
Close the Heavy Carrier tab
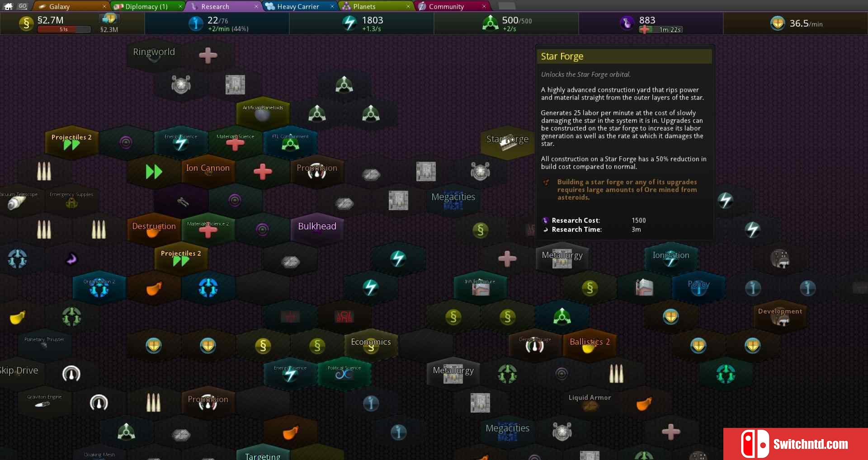pyautogui.click(x=332, y=6)
